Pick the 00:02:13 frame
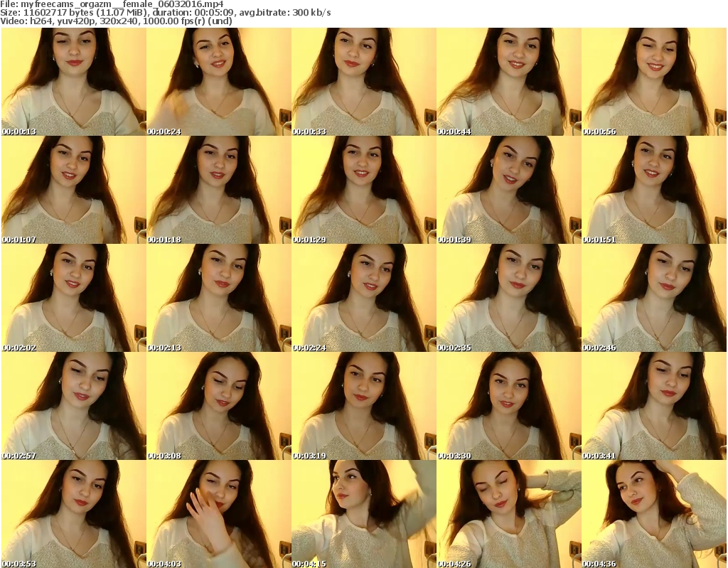728x568 pixels. point(219,298)
